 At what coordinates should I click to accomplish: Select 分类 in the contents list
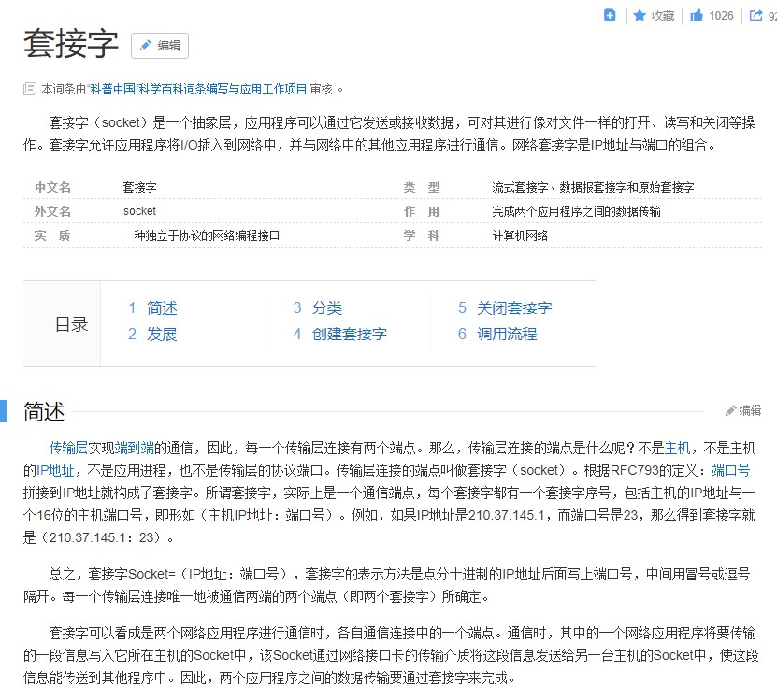pos(326,307)
